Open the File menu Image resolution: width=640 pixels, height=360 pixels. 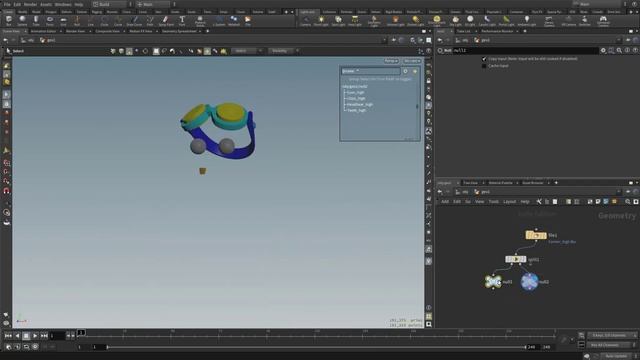[7, 4]
